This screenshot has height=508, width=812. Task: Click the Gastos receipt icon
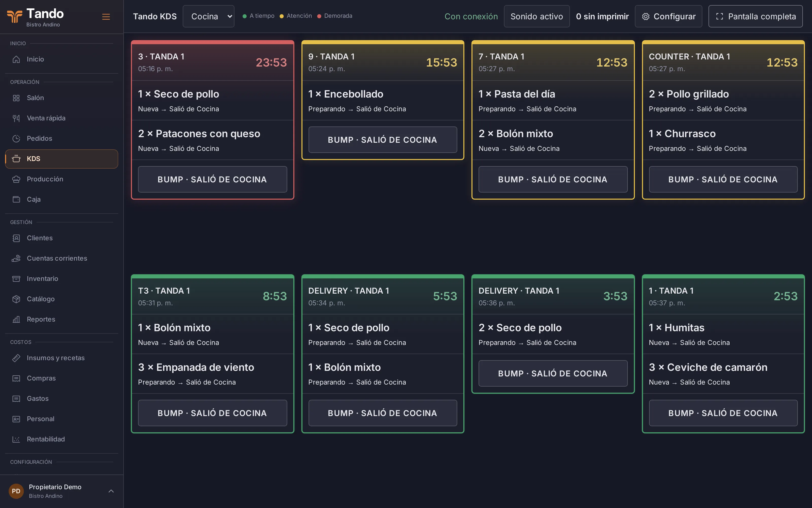(16, 399)
